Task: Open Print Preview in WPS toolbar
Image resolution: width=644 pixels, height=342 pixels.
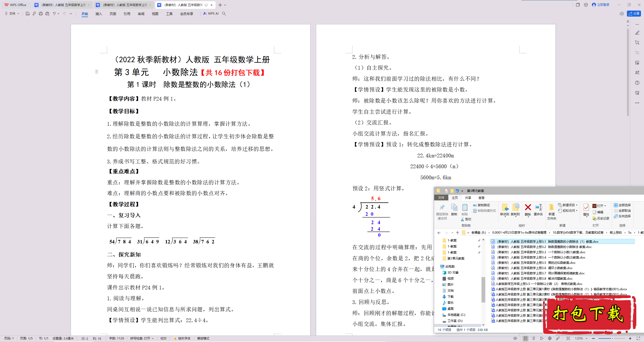Action: pos(47,14)
